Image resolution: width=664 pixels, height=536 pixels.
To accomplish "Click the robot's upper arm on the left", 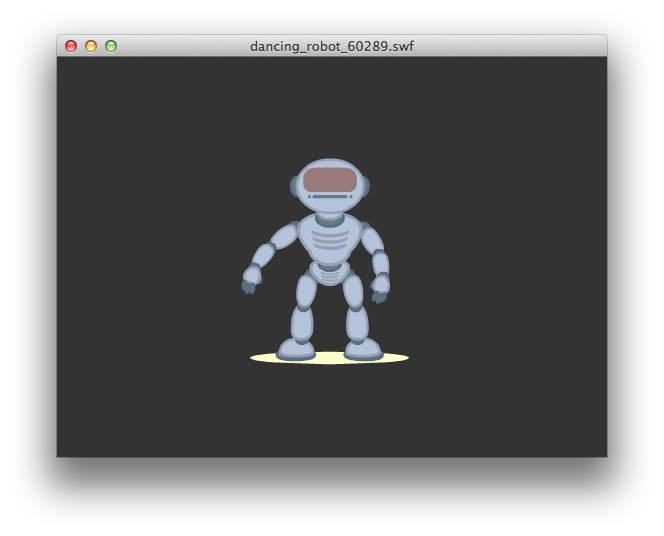I will pos(284,237).
